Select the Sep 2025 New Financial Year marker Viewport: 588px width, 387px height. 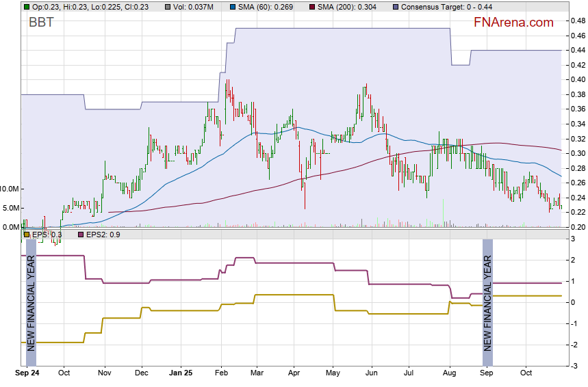pos(487,302)
